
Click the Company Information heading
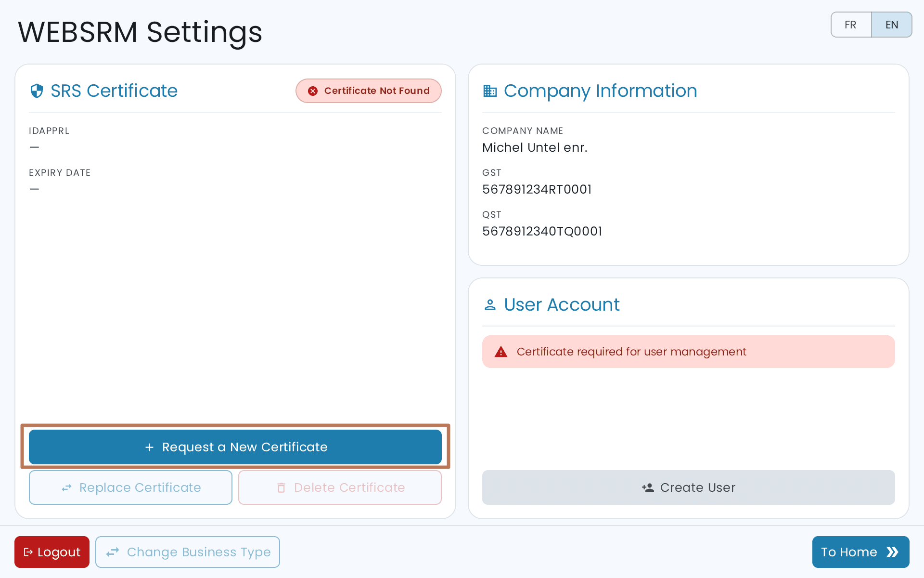601,91
